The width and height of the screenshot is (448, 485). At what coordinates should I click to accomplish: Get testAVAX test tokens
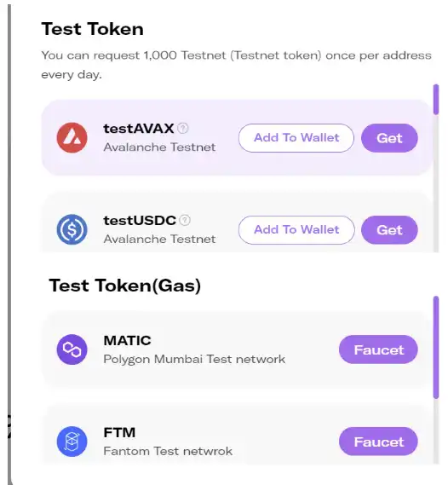point(389,138)
